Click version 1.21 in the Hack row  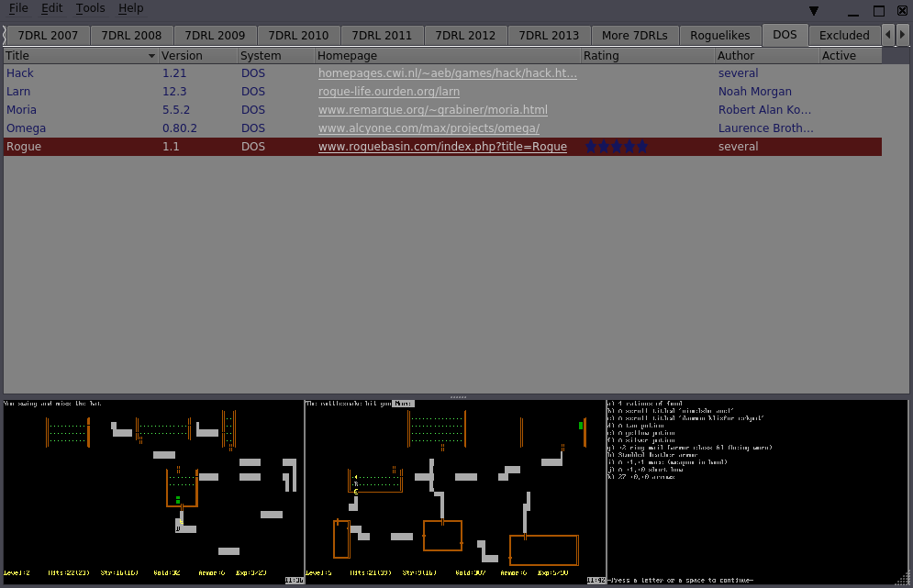174,73
